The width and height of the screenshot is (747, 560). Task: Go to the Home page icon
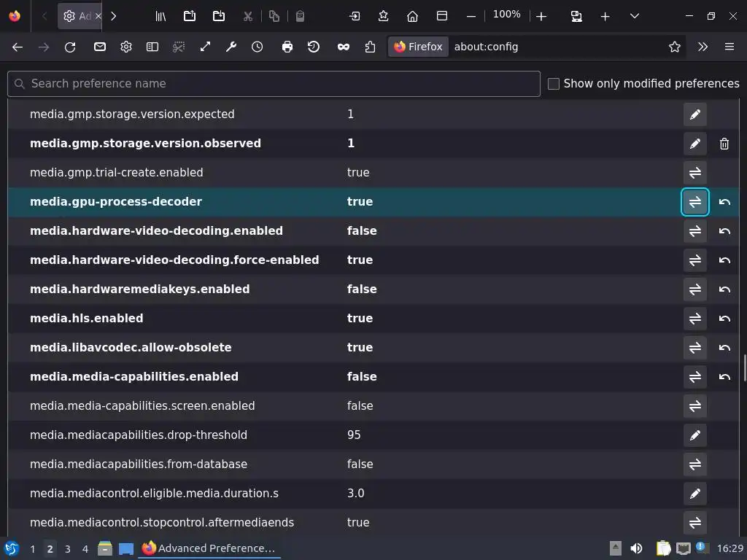click(413, 16)
